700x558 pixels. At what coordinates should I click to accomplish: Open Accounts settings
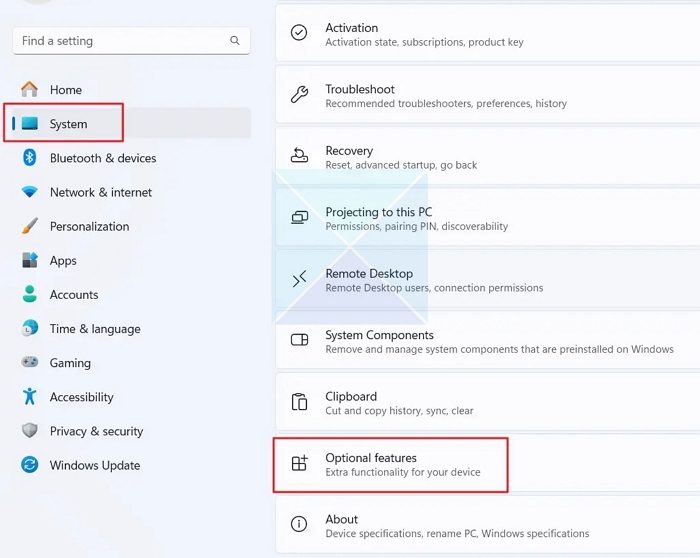[x=74, y=295]
